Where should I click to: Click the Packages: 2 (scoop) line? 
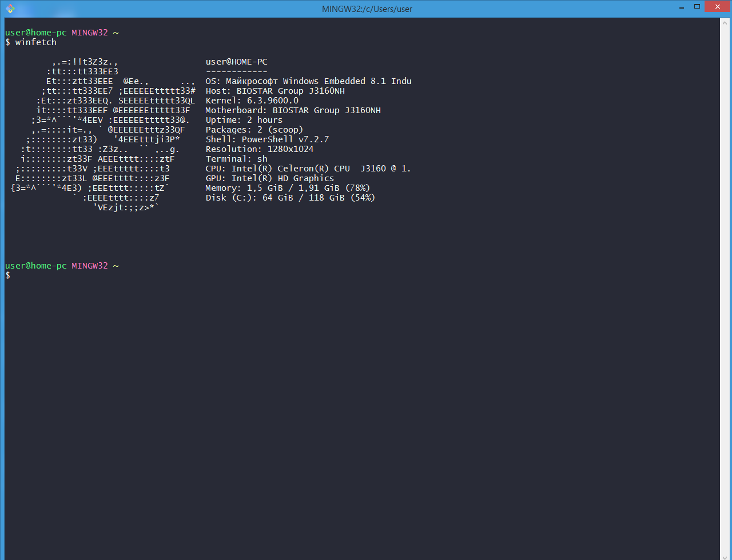tap(254, 130)
